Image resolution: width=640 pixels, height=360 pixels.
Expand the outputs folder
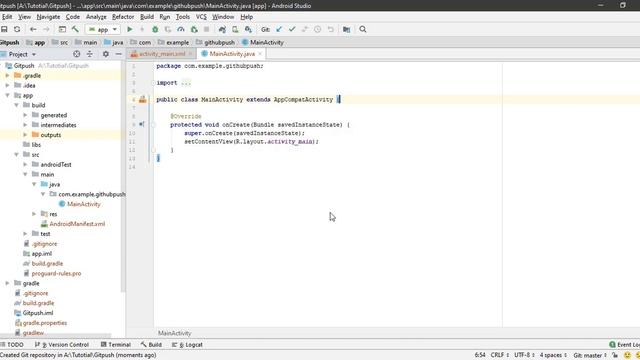pos(25,135)
